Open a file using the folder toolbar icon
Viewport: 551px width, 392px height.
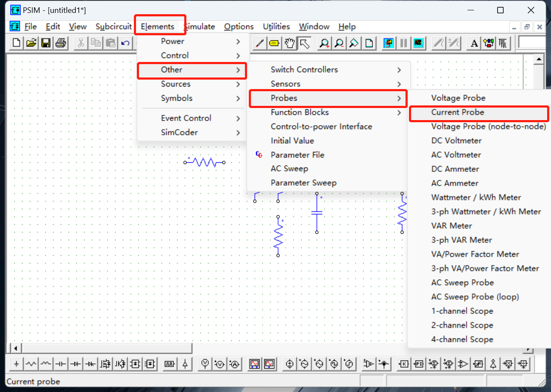(31, 43)
